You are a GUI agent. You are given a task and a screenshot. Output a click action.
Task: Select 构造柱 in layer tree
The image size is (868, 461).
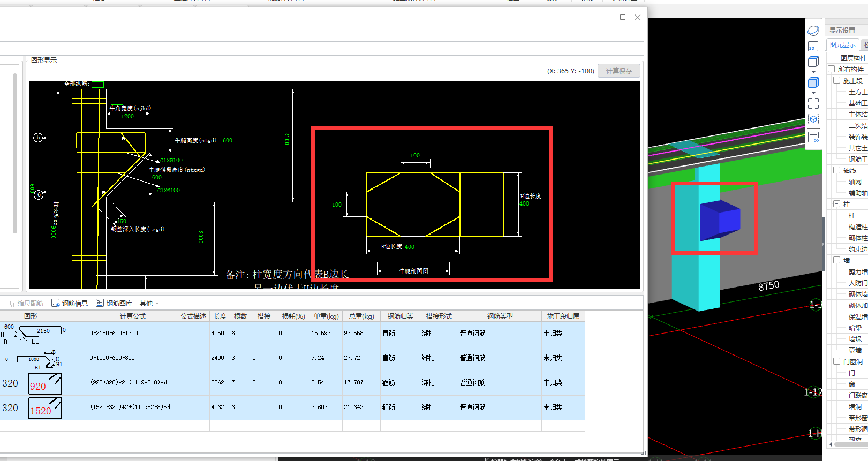[858, 227]
